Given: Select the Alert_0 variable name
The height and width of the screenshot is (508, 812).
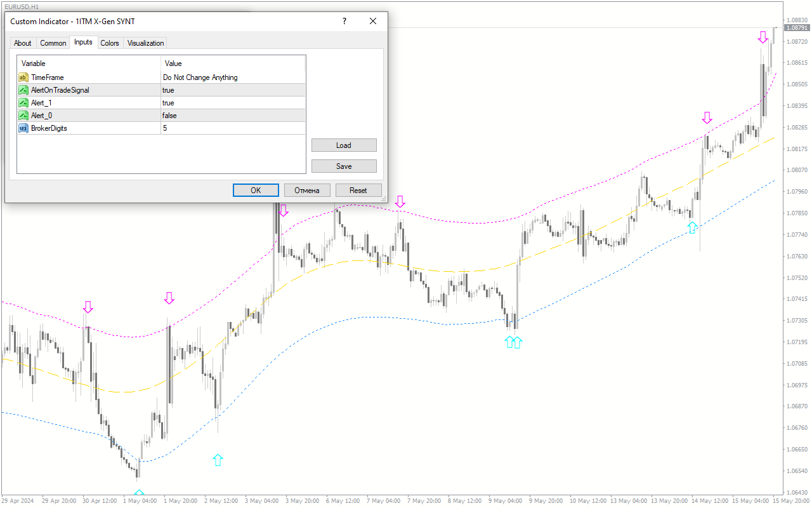Looking at the screenshot, I should 41,116.
